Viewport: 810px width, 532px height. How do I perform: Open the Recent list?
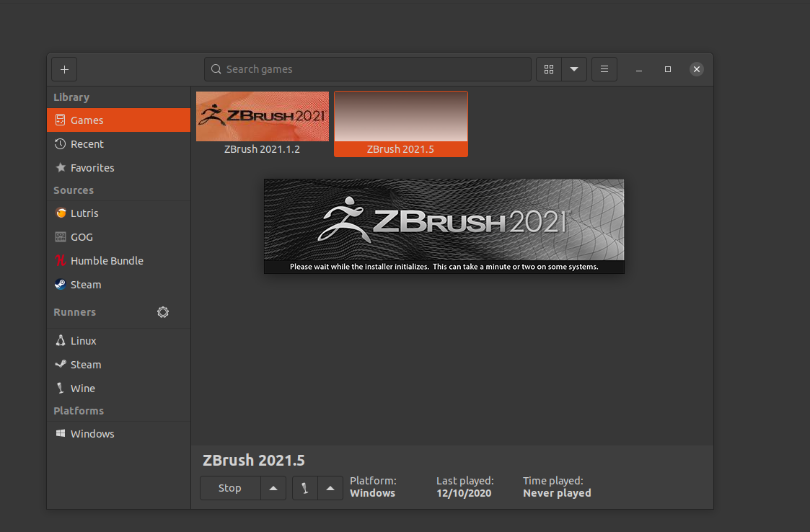[118, 144]
